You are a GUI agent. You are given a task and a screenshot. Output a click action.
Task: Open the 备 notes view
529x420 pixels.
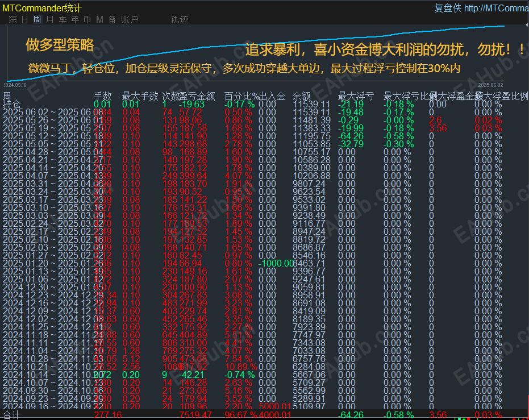(112, 19)
